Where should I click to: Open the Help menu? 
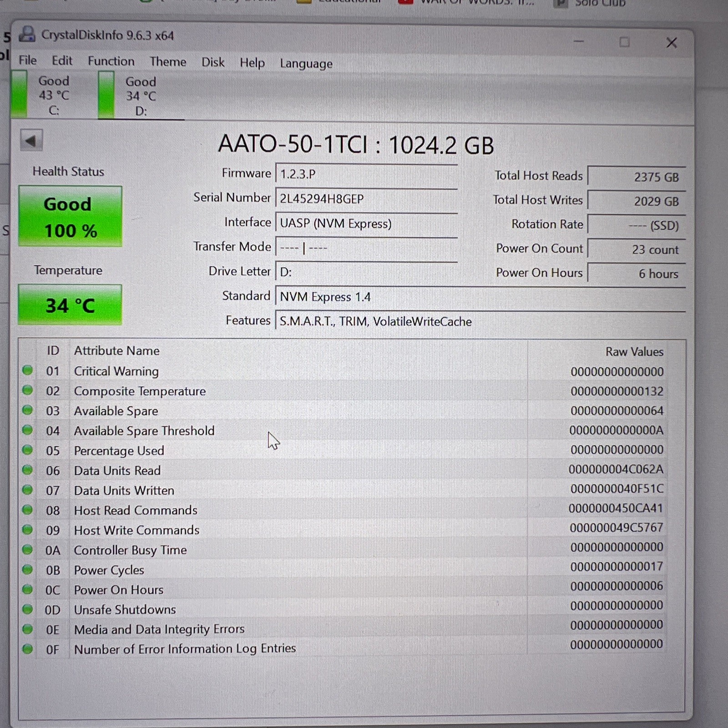point(252,63)
